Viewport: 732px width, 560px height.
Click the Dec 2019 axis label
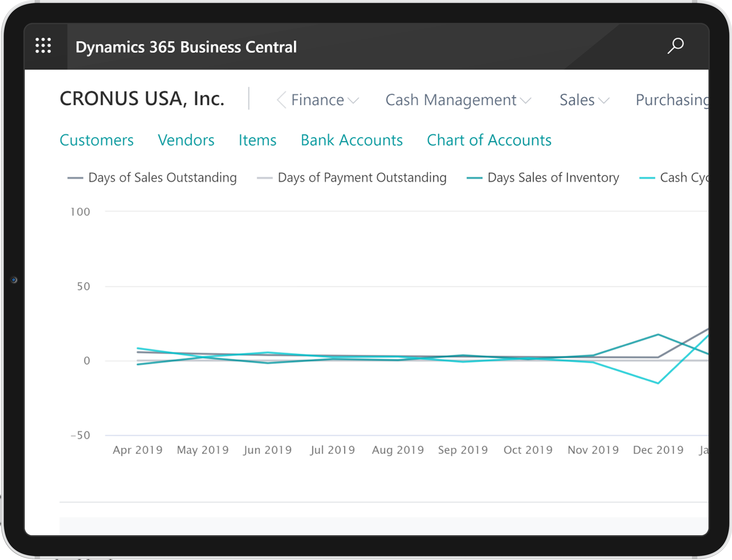(658, 450)
